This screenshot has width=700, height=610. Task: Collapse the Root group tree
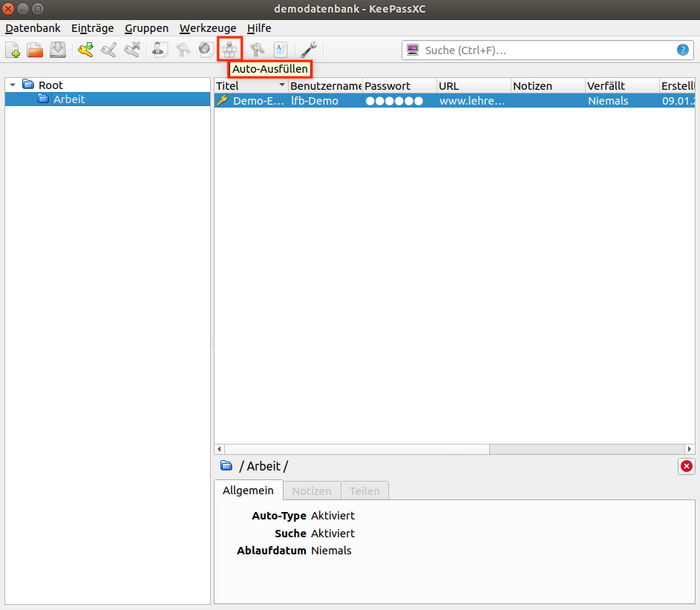[x=13, y=85]
